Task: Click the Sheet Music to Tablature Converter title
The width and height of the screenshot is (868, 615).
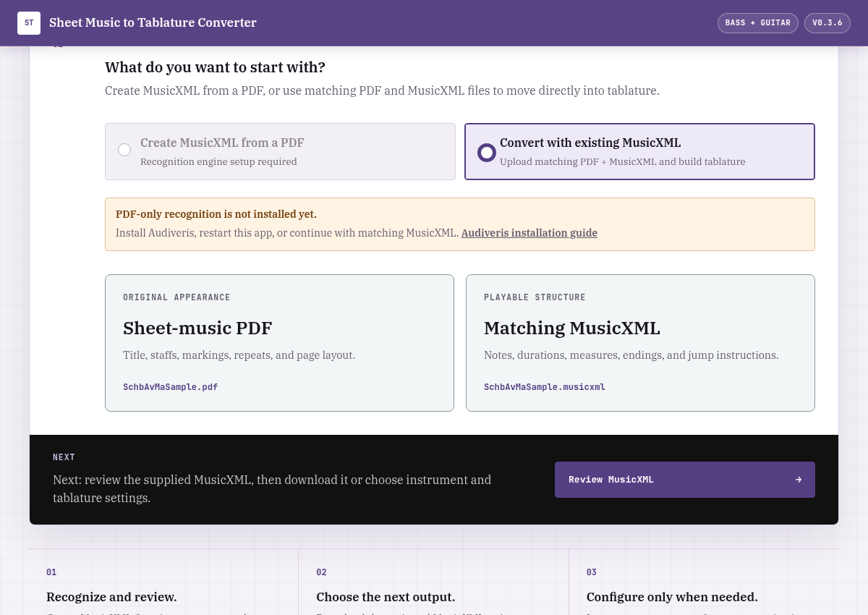Action: tap(153, 22)
